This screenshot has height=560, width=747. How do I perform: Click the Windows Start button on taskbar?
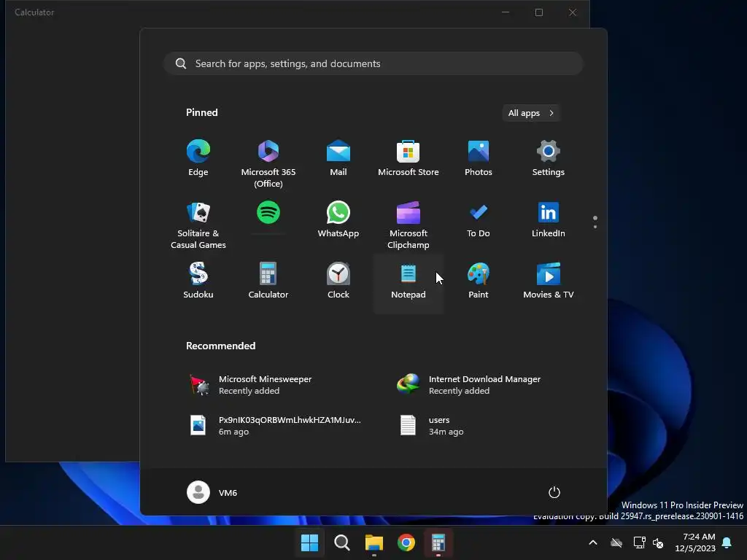click(309, 542)
